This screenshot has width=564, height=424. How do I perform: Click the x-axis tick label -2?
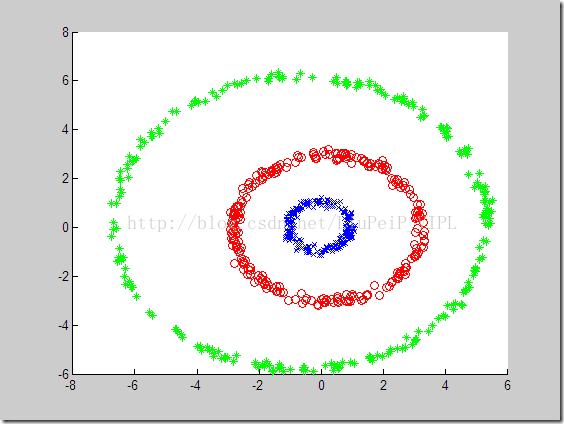pyautogui.click(x=258, y=386)
